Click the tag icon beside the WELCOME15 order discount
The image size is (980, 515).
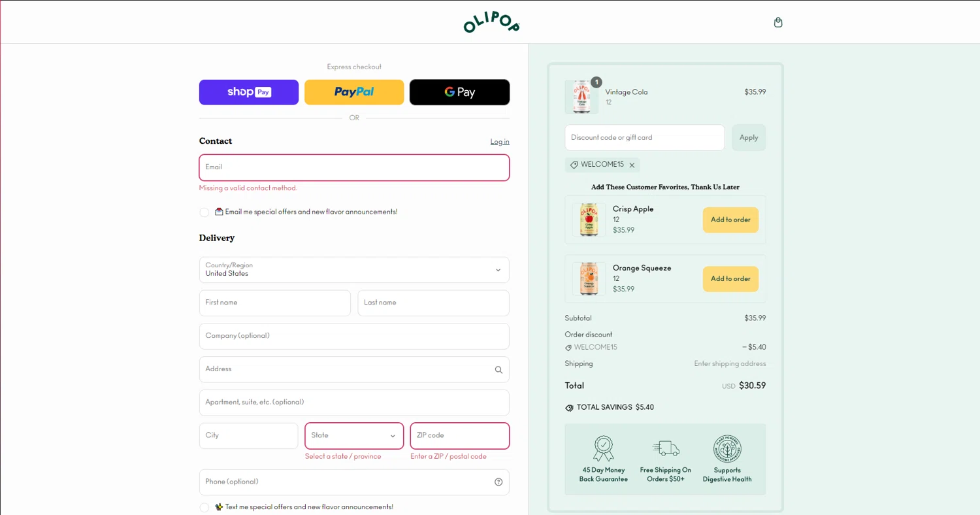click(568, 348)
